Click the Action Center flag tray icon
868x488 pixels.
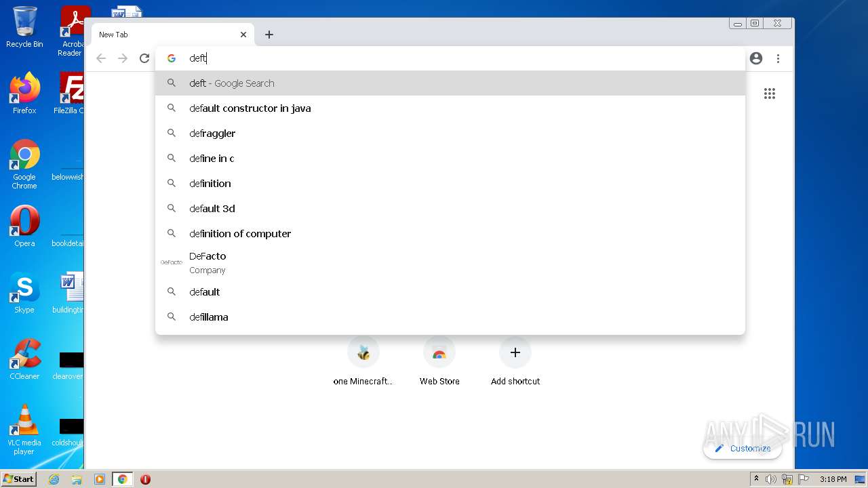click(x=804, y=479)
